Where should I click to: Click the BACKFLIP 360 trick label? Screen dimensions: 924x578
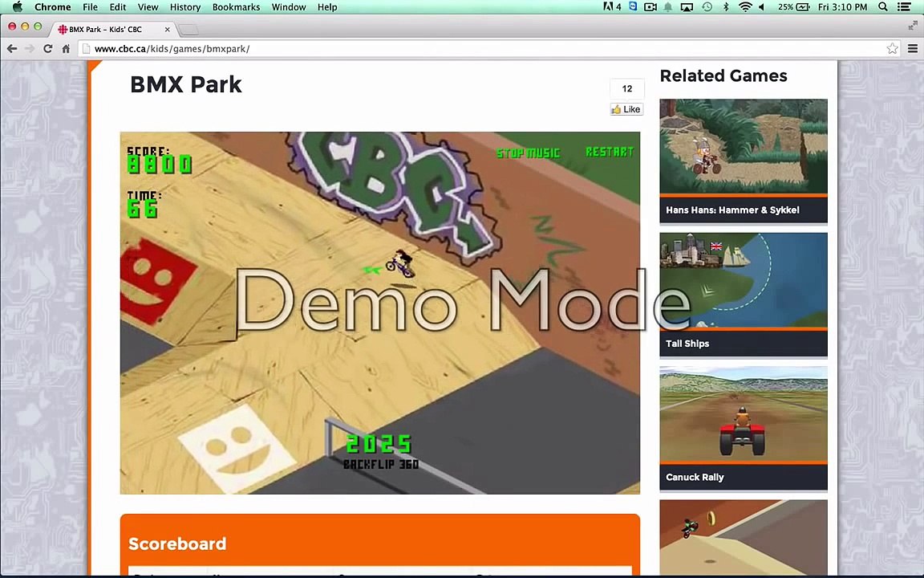pyautogui.click(x=381, y=465)
